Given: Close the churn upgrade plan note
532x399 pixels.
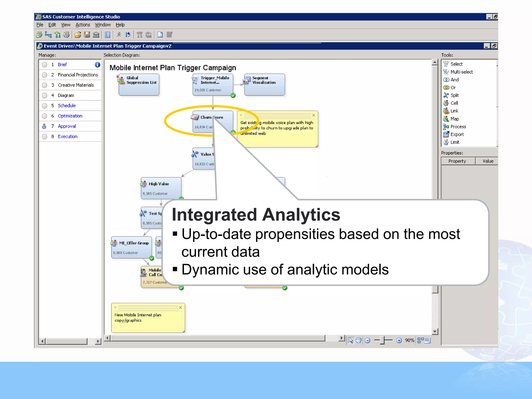Looking at the screenshot, I should 314,115.
